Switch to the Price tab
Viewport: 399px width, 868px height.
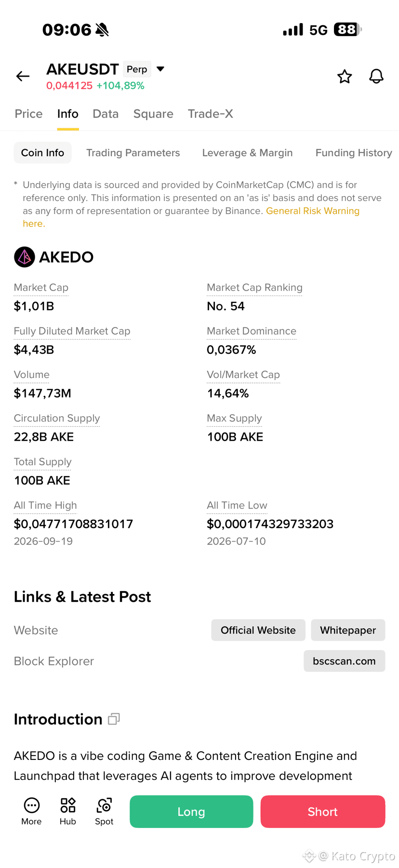pos(28,114)
